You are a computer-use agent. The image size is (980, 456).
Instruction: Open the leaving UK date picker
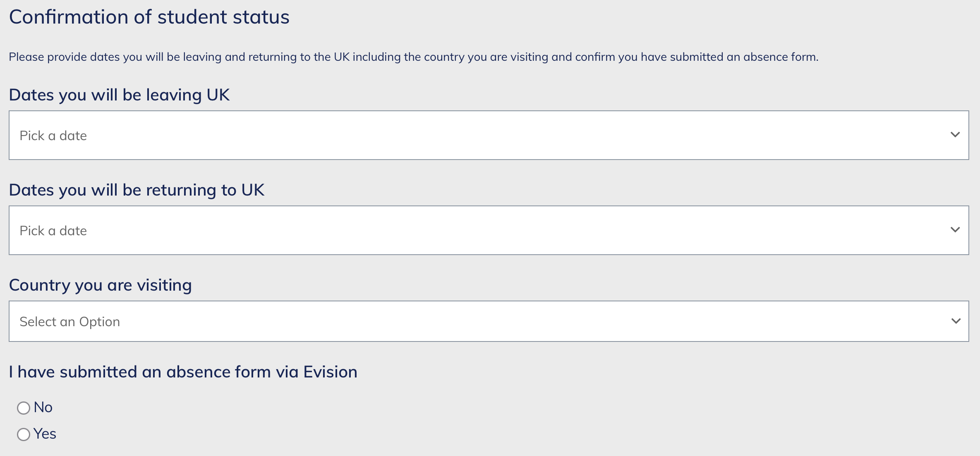click(x=488, y=135)
